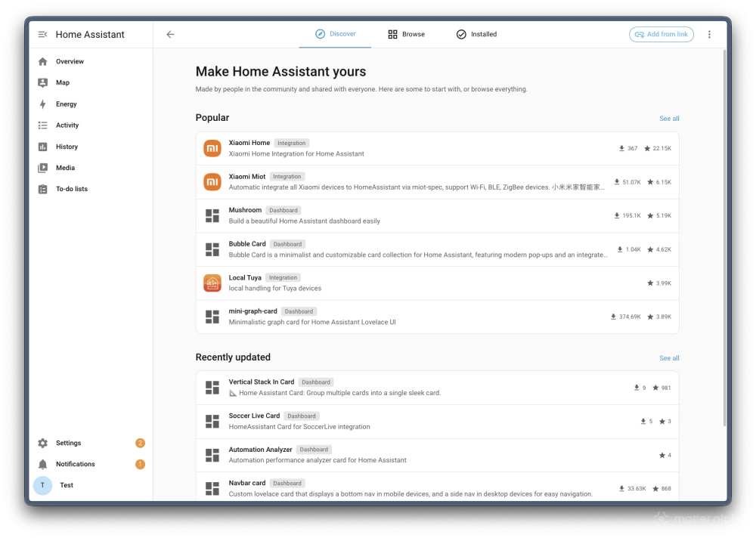Open the Automation Analyzer title
This screenshot has height=538, width=756.
tap(260, 450)
